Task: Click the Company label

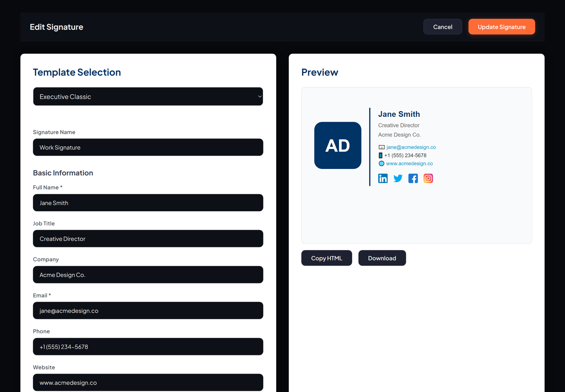Action: (46, 259)
